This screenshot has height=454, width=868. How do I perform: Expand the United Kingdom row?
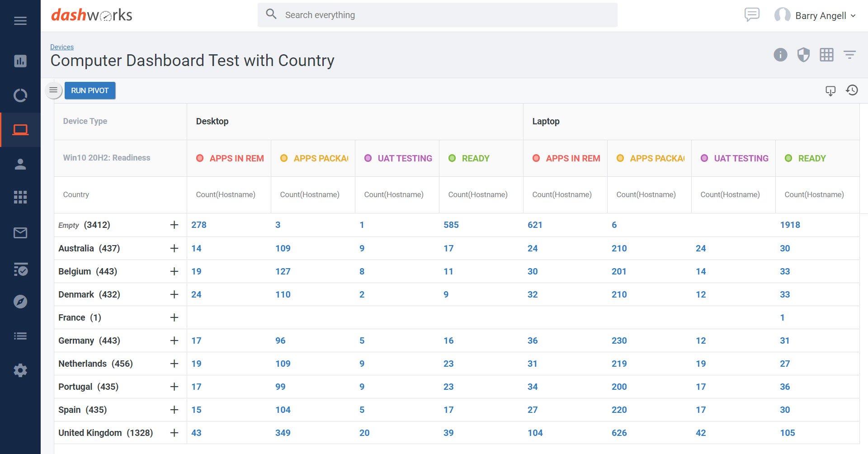tap(174, 433)
